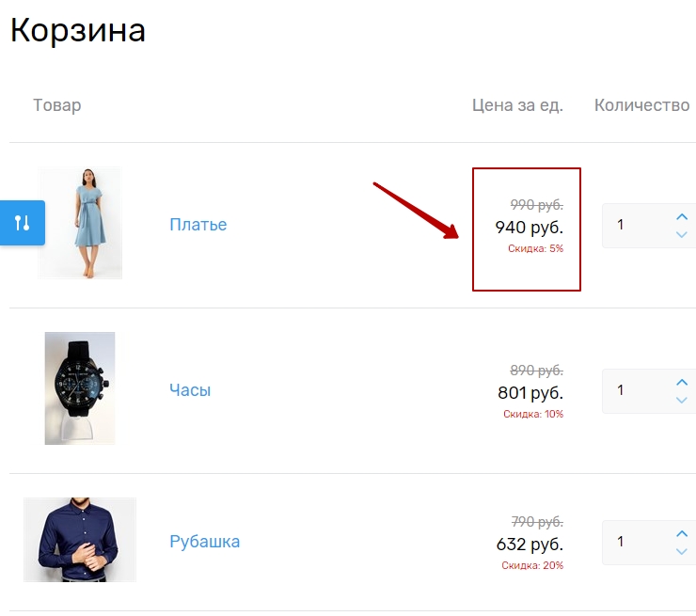Open the Рубашка product link

coord(204,542)
